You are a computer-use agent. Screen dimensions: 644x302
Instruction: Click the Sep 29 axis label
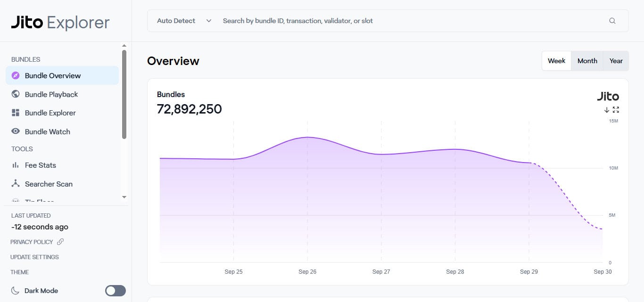click(529, 271)
